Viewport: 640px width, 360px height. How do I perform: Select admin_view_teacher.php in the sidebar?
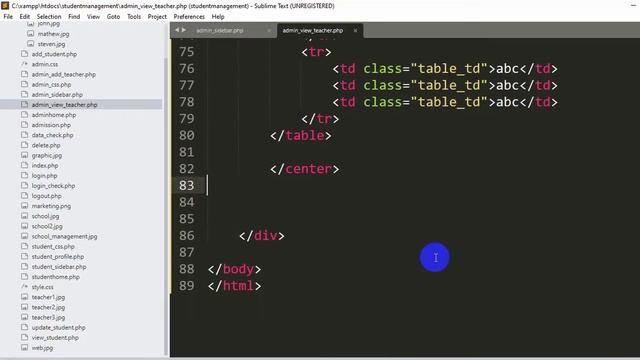point(64,105)
